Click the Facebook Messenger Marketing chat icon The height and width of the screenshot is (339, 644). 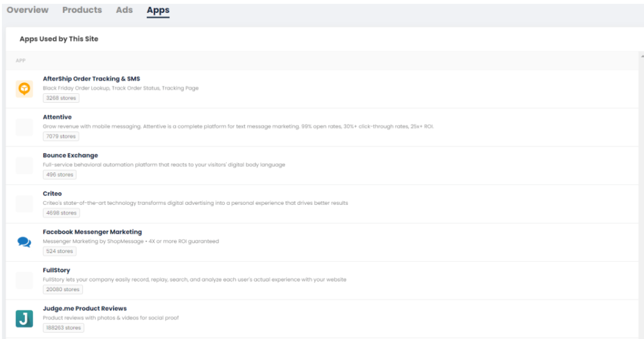[24, 242]
